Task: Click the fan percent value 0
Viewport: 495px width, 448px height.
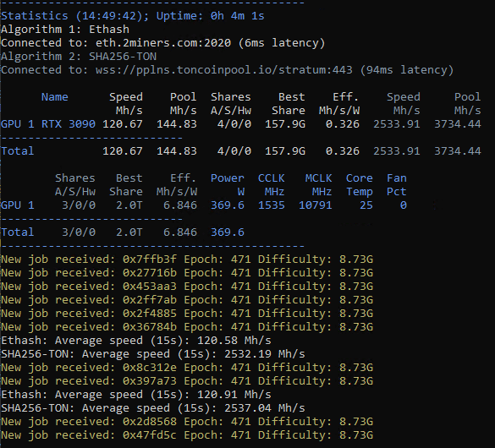Action: (404, 205)
